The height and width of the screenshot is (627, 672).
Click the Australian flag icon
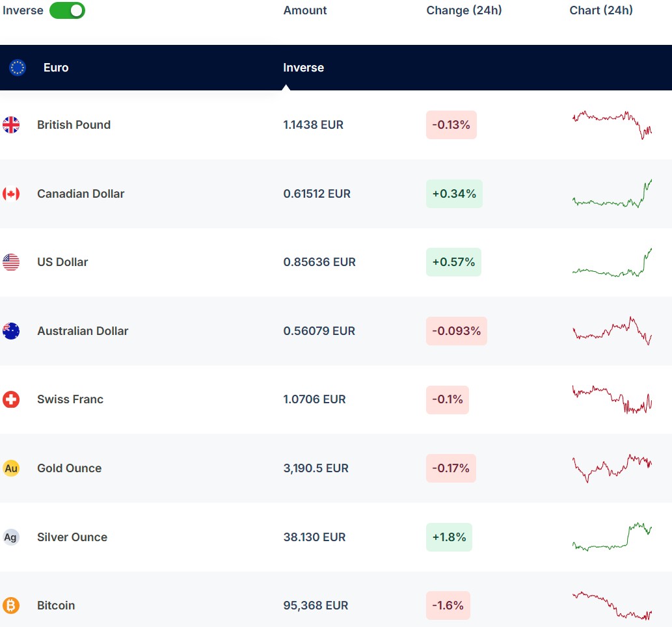[x=11, y=331]
